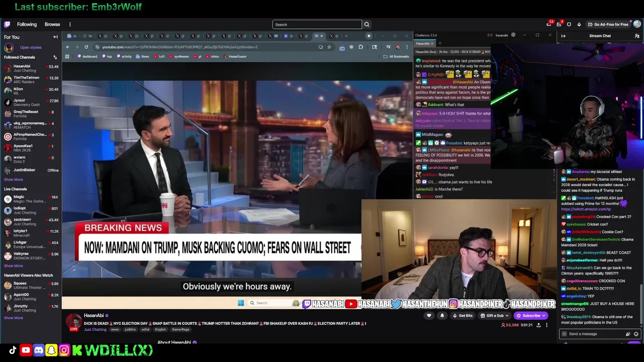644x362 pixels.
Task: Click the Get Bits button
Action: point(462,316)
